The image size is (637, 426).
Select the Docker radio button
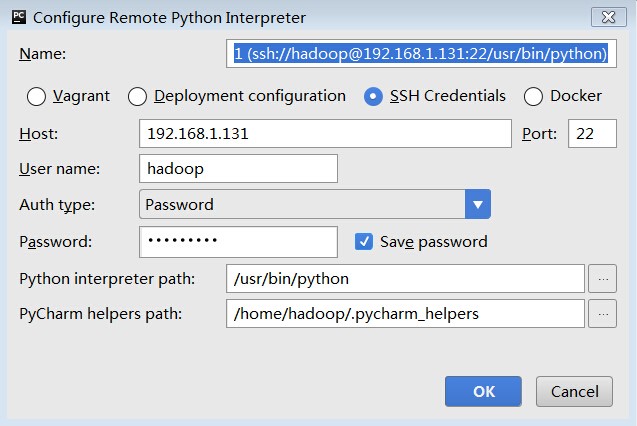[x=533, y=97]
